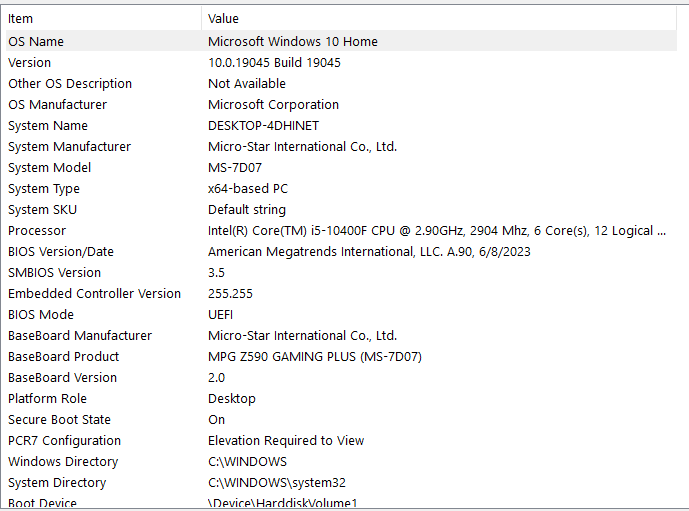
Task: Select the OS Manufacturer row label
Action: 58,105
